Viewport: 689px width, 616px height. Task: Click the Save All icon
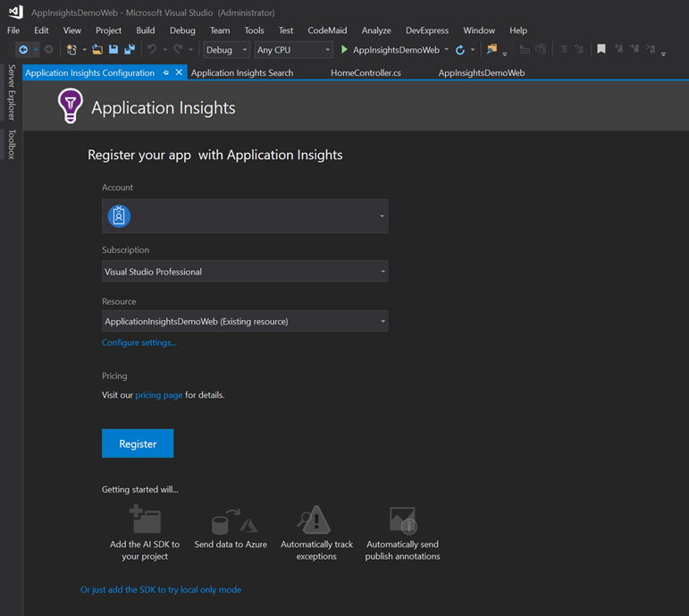130,49
